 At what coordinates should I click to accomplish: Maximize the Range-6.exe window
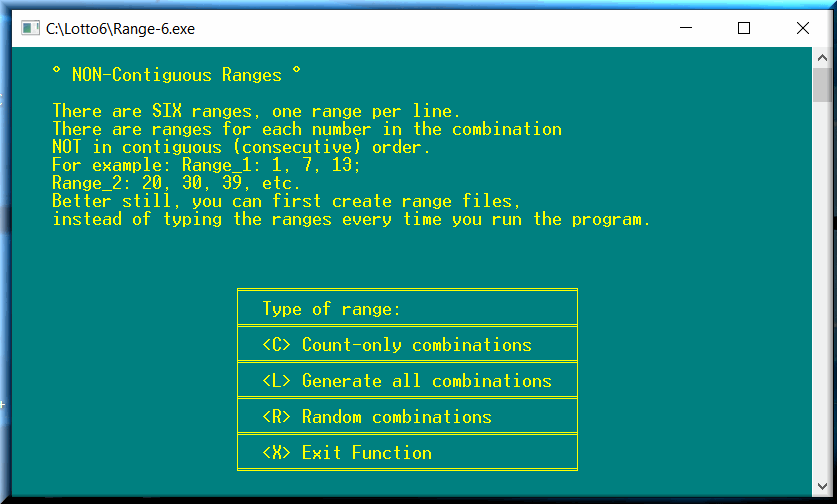click(744, 28)
